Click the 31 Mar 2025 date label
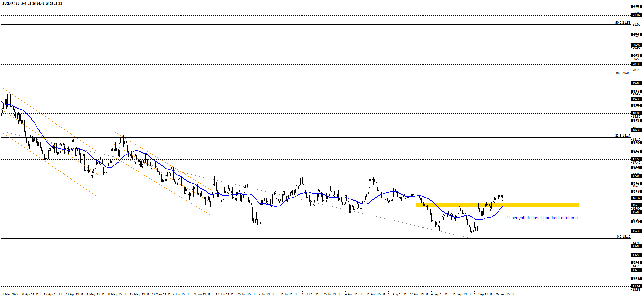 click(x=10, y=294)
